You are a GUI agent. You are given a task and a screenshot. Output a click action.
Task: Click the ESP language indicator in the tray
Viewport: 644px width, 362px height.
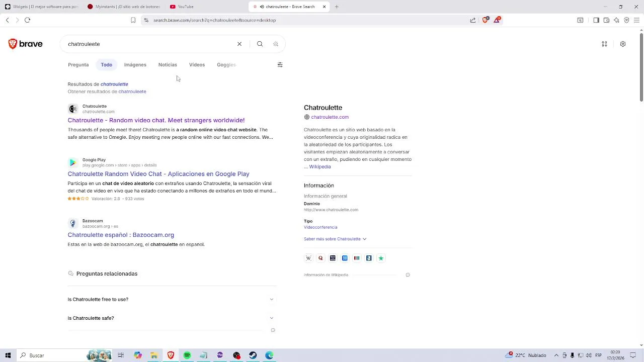click(x=598, y=355)
